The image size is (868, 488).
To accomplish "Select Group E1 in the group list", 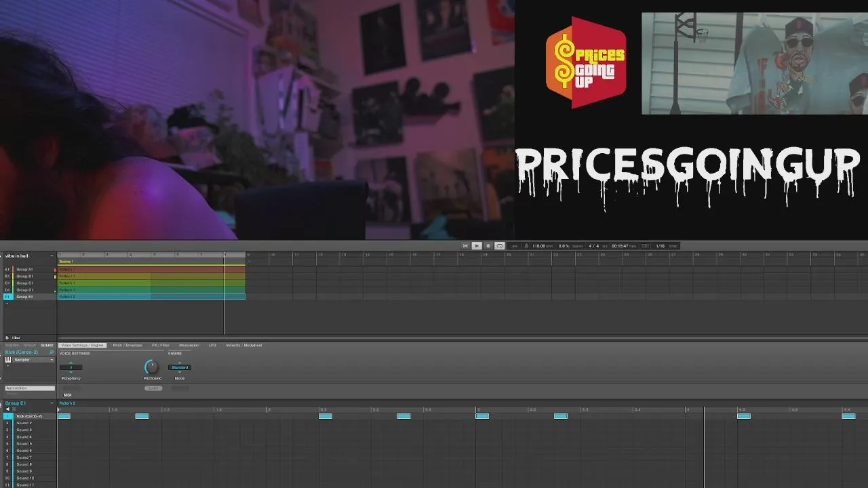I will pos(24,297).
